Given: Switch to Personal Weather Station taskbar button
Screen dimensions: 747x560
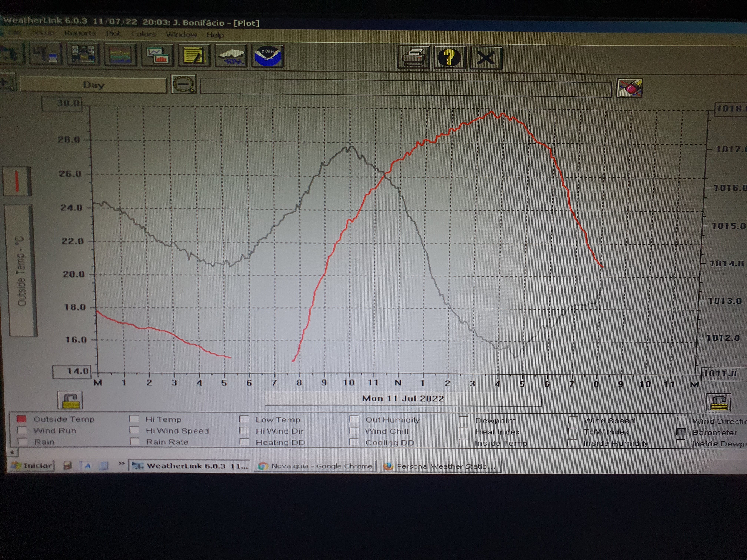Looking at the screenshot, I should 440,466.
